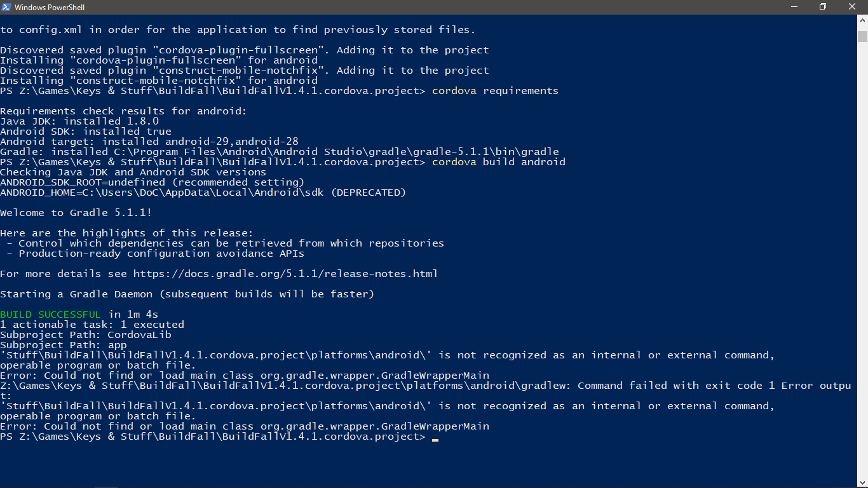Restore down the PowerShell window
The height and width of the screenshot is (488, 868).
pyautogui.click(x=823, y=7)
